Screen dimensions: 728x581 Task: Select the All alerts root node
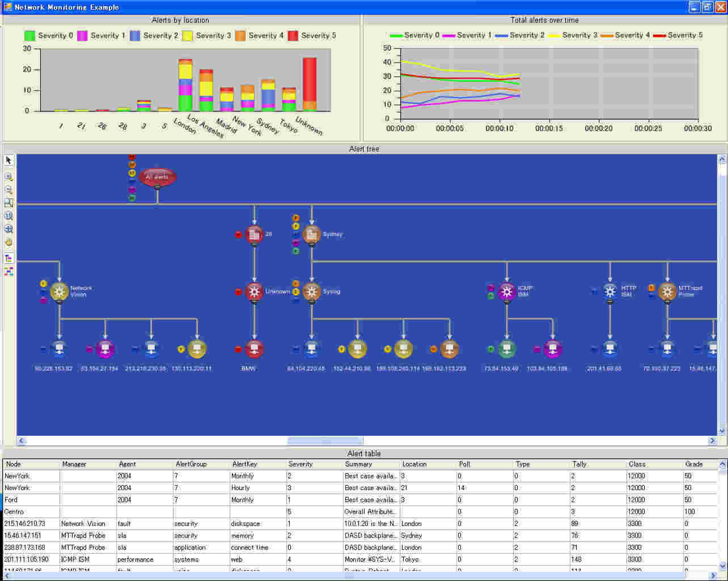click(x=158, y=177)
